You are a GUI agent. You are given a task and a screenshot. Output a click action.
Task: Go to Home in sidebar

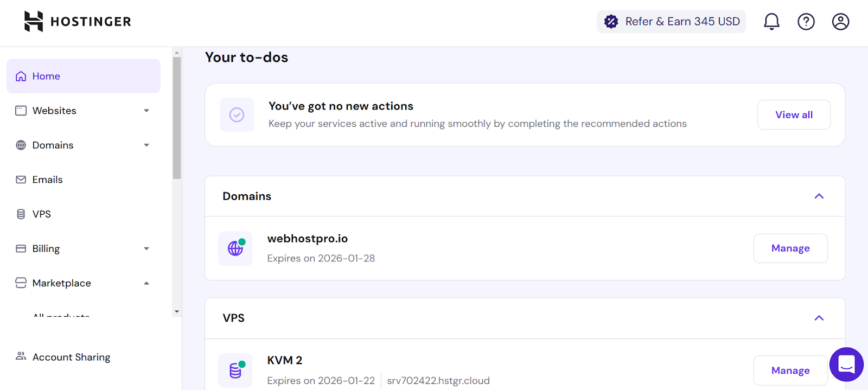point(84,76)
